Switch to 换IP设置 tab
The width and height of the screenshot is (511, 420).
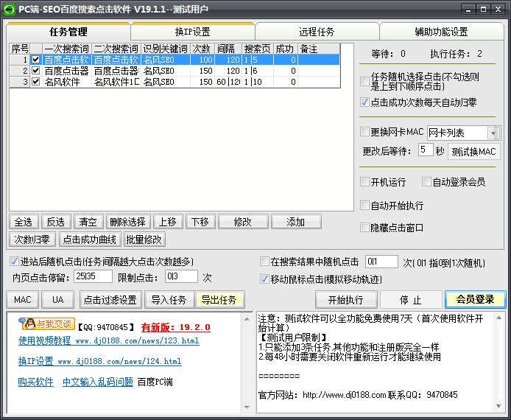point(192,32)
